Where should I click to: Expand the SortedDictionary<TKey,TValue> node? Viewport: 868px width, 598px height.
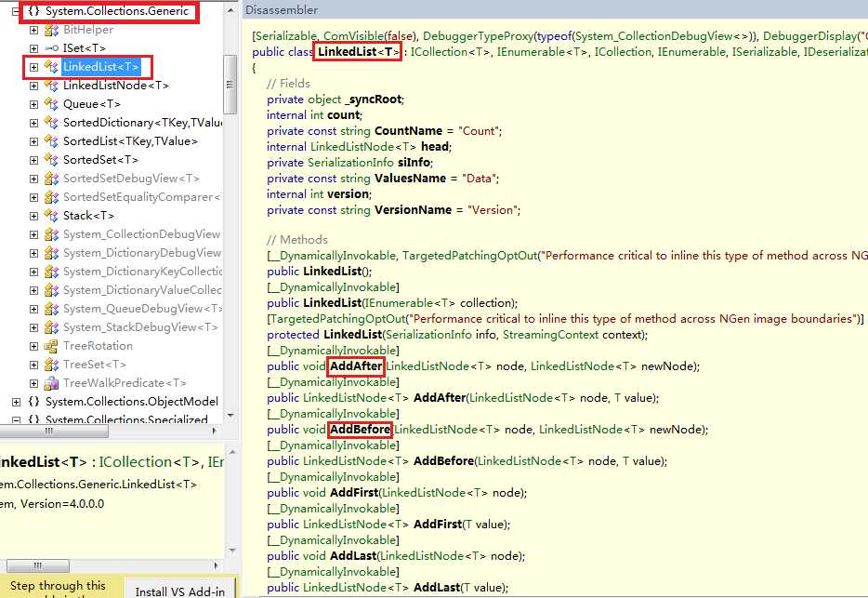[x=33, y=123]
